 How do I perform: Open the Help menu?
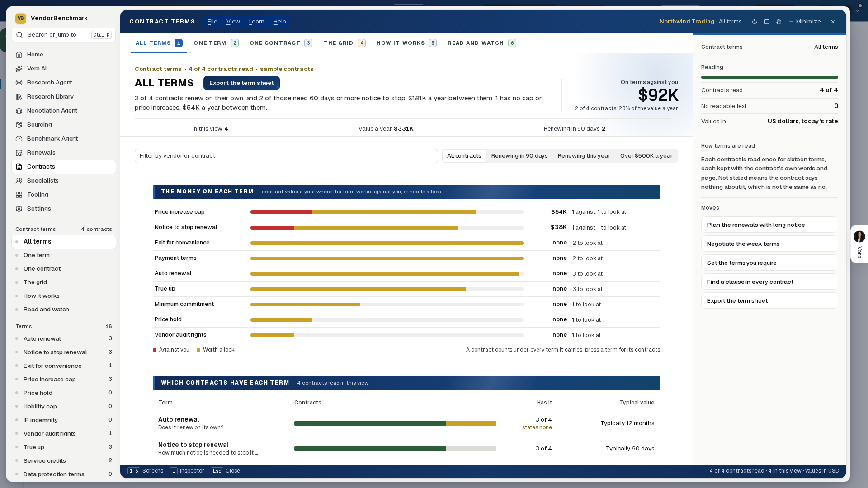point(279,22)
